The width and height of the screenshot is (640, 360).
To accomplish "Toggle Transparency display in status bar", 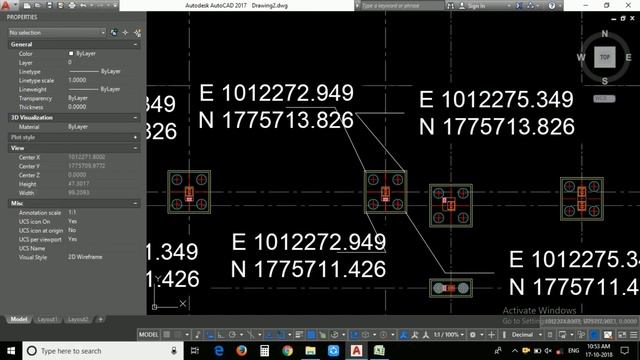I will click(x=311, y=335).
